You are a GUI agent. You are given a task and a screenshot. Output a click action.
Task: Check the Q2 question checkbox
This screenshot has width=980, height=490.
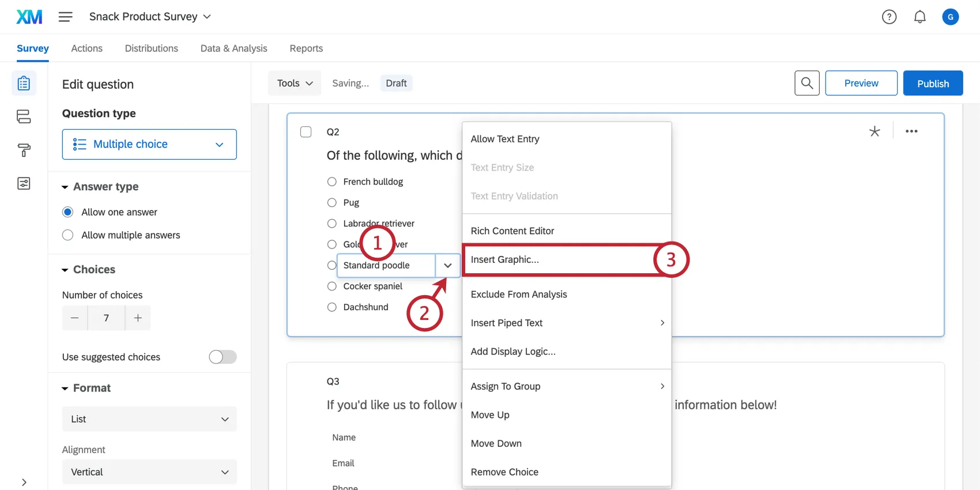tap(306, 132)
